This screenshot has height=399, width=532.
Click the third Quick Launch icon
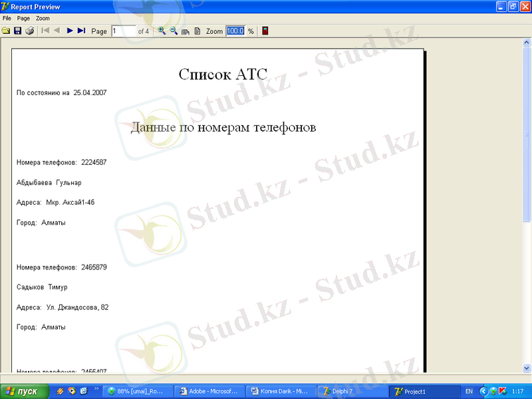[84, 391]
